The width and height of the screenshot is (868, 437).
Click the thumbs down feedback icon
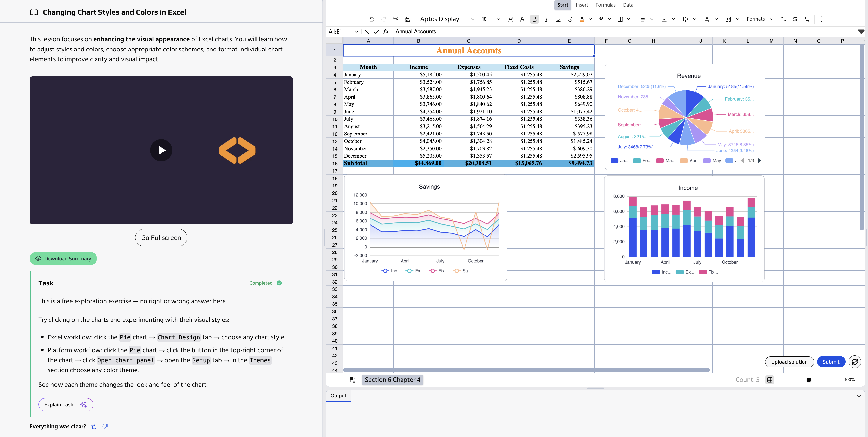tap(105, 427)
